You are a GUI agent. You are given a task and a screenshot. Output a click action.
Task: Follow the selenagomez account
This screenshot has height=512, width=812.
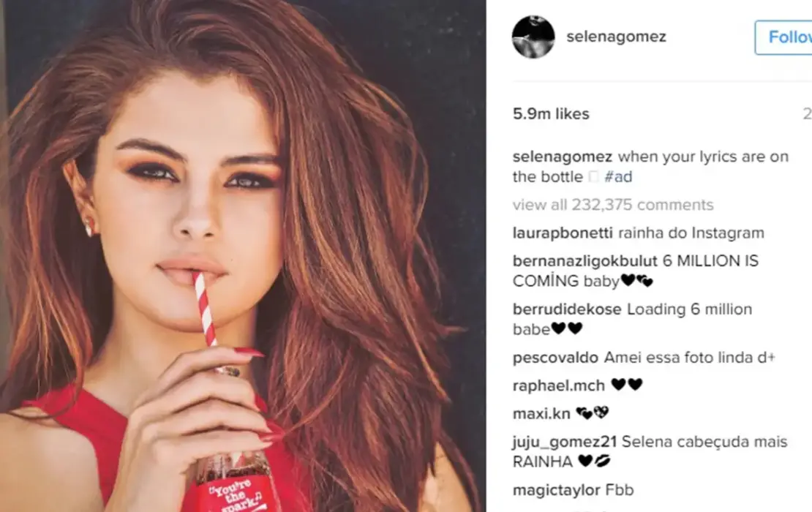(x=783, y=37)
